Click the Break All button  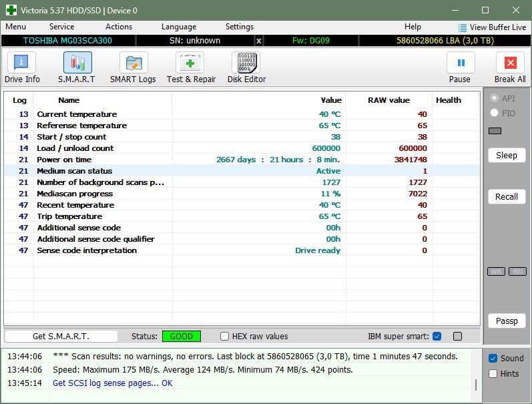510,67
